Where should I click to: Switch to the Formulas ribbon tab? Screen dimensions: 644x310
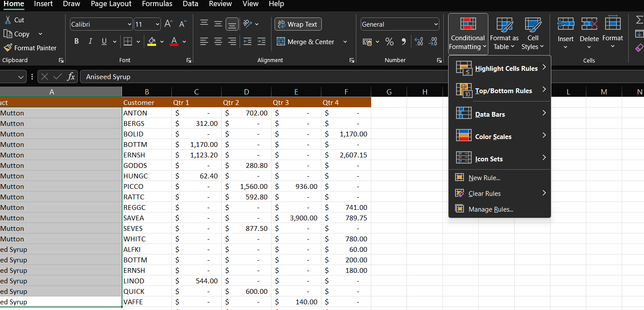tap(157, 4)
